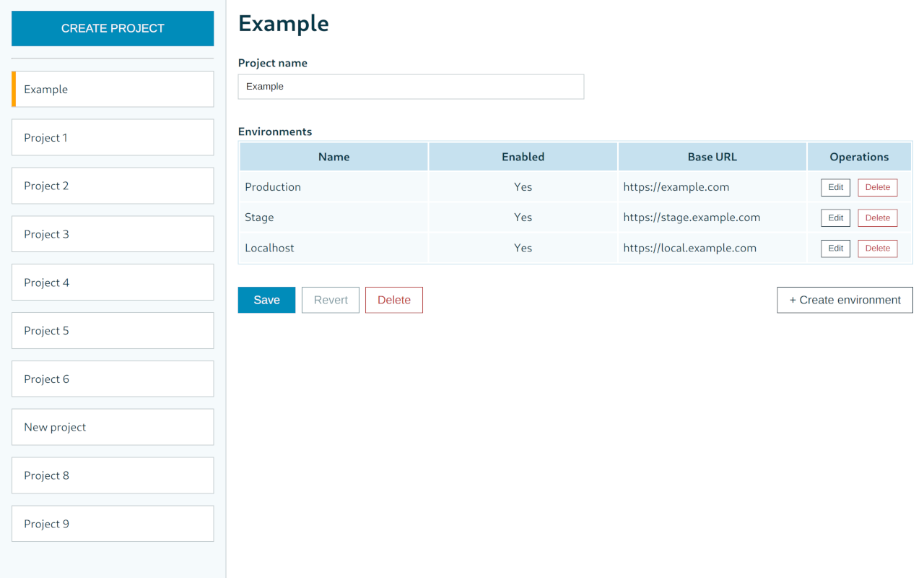Click the CREATE PROJECT button
Screen dimensions: 924x578
[113, 28]
